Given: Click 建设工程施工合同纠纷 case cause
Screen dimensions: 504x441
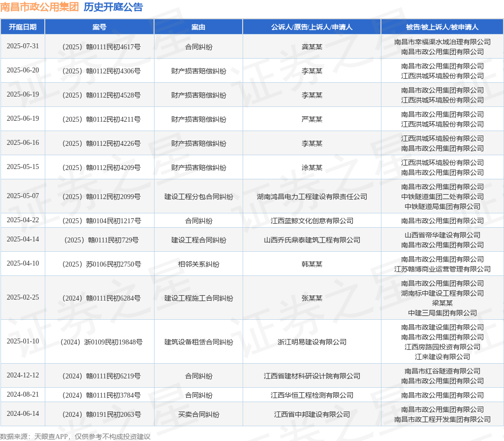Looking at the screenshot, I should 198,299.
